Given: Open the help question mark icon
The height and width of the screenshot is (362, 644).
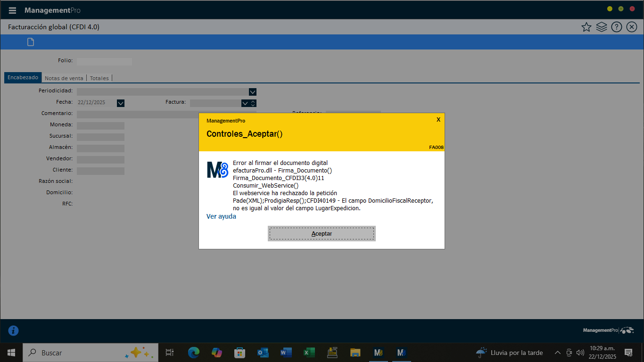Looking at the screenshot, I should (616, 27).
